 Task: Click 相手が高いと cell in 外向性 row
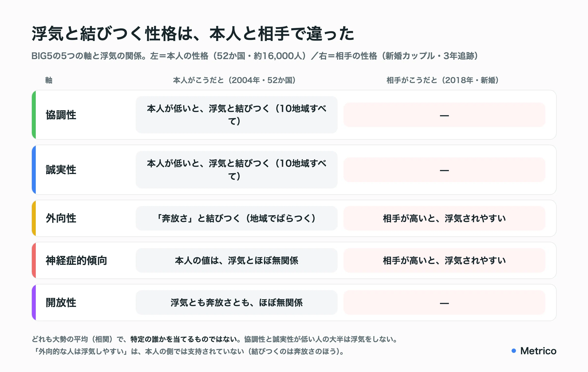pyautogui.click(x=444, y=218)
